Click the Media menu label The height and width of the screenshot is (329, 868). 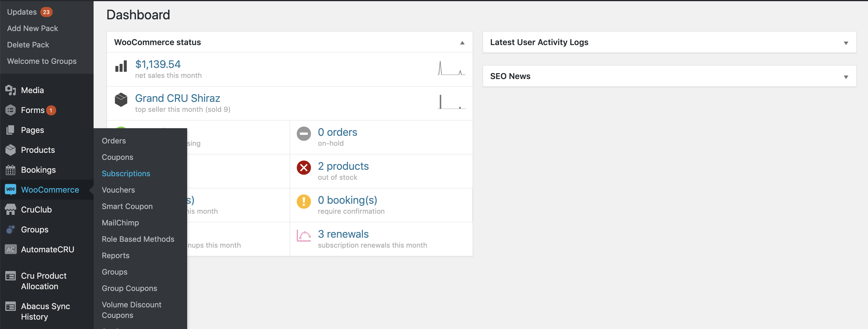[32, 90]
